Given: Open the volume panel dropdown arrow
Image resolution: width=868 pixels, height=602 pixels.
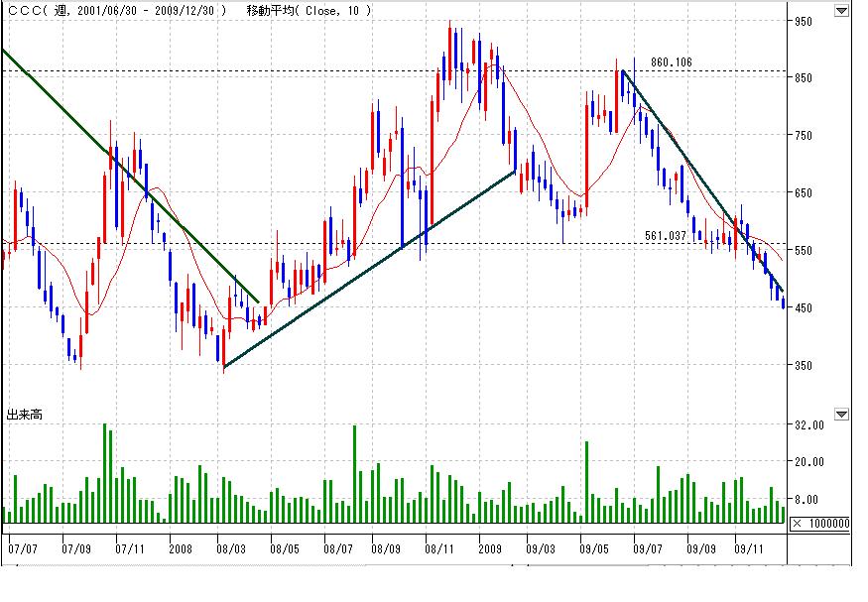Looking at the screenshot, I should 841,414.
